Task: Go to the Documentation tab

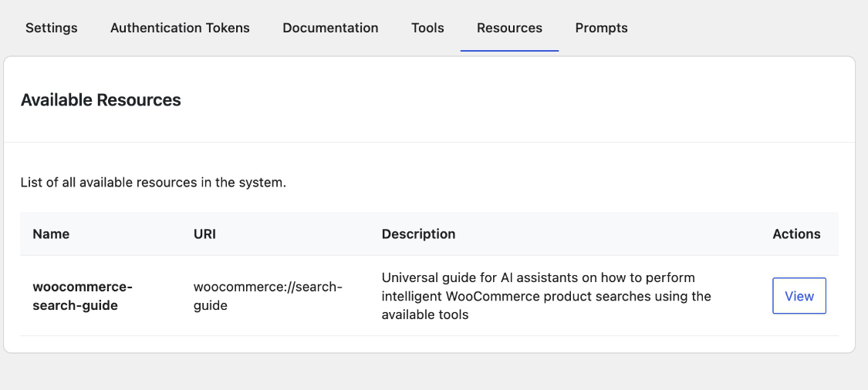Action: tap(330, 28)
